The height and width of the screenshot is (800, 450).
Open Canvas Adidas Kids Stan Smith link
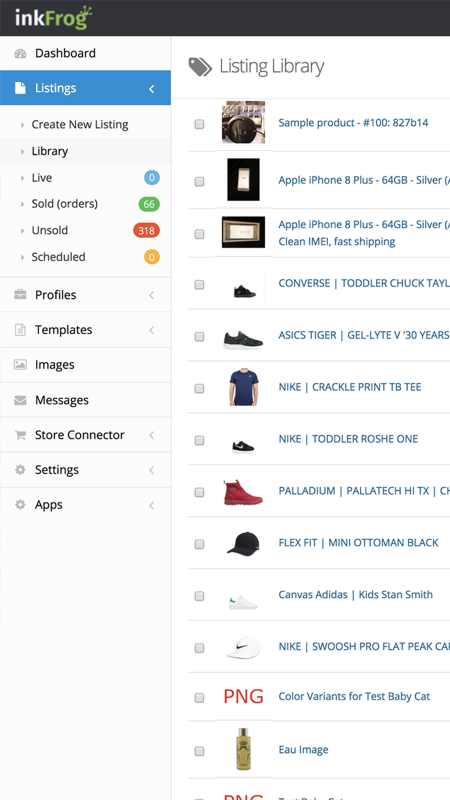355,594
